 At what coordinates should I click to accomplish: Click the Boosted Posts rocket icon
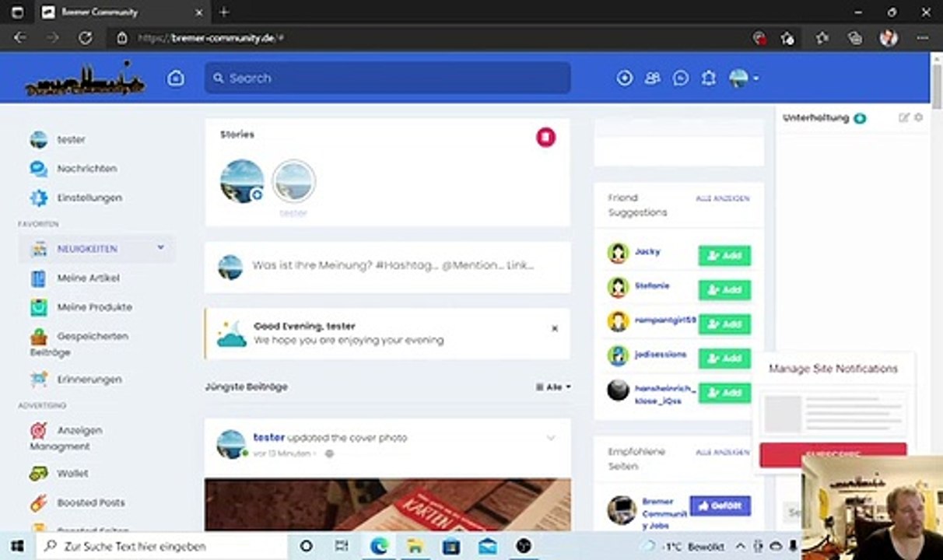point(38,502)
